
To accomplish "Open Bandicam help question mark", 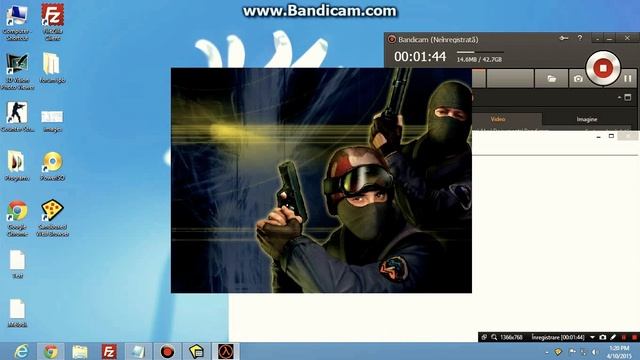I will click(580, 38).
